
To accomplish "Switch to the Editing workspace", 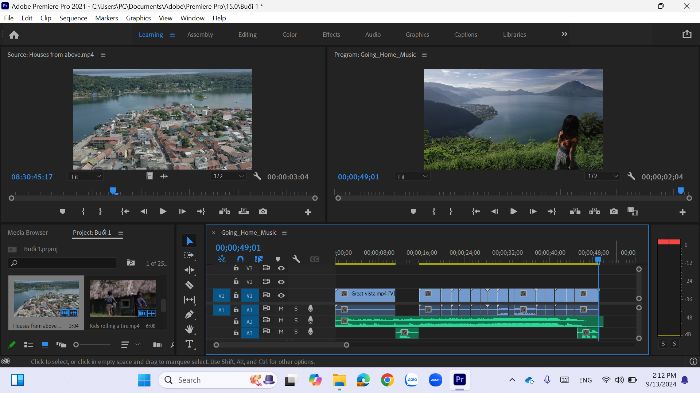I will click(247, 34).
